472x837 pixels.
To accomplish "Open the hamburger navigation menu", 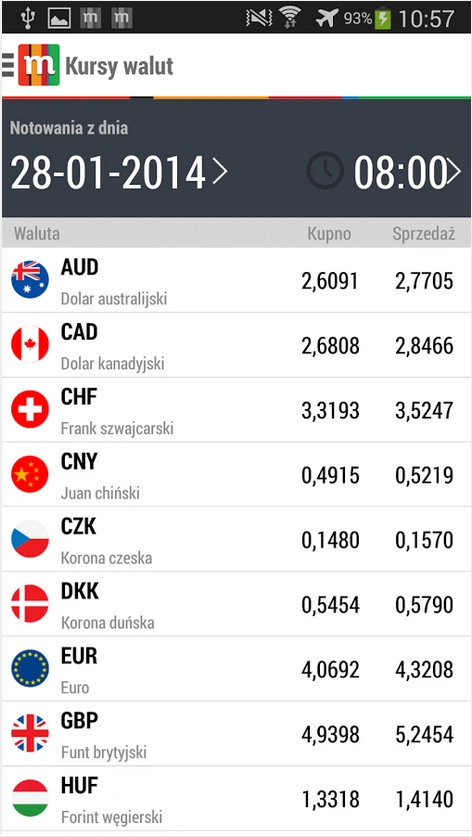I will click(7, 65).
